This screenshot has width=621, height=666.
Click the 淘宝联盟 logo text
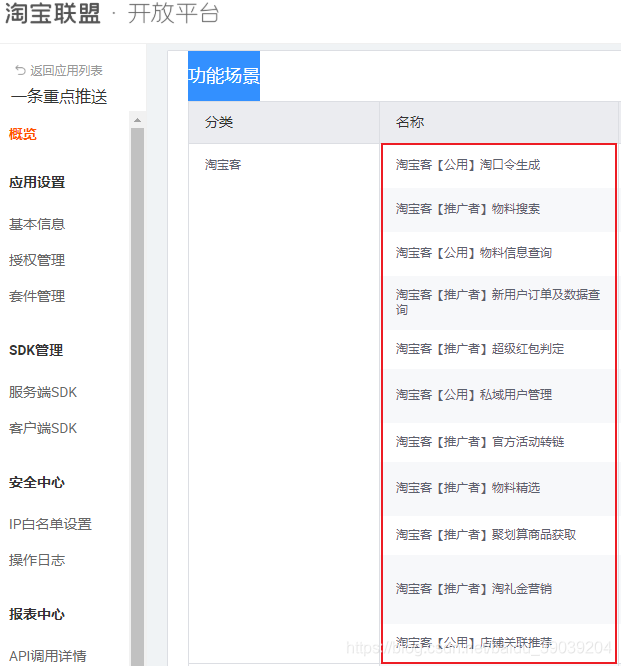coord(53,14)
